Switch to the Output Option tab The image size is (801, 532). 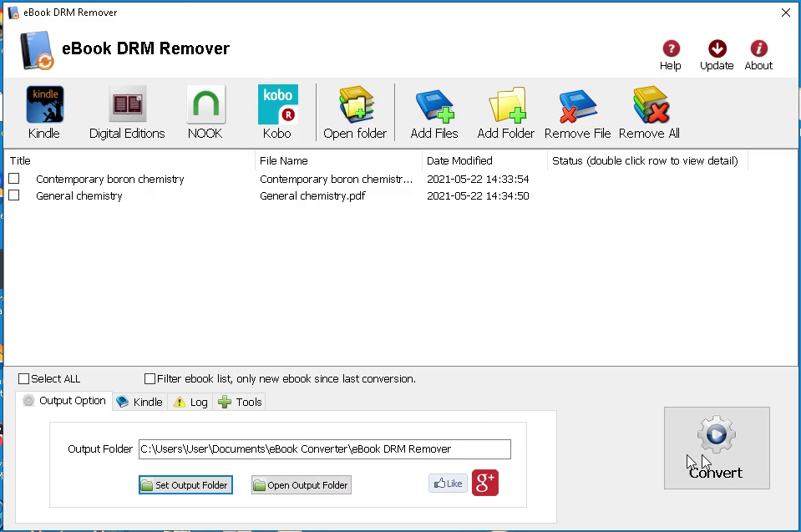click(65, 401)
